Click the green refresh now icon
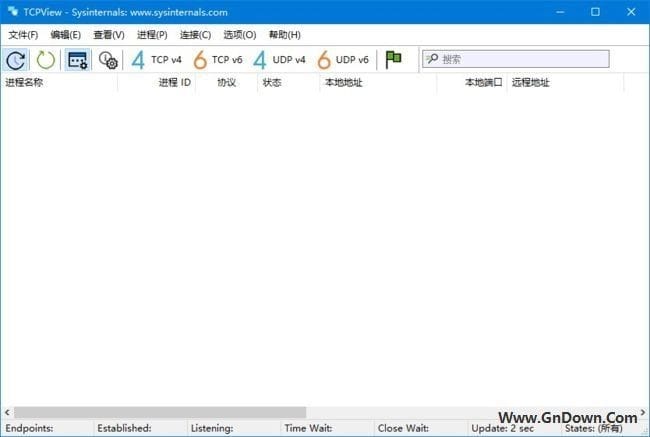This screenshot has height=437, width=650. 45,60
